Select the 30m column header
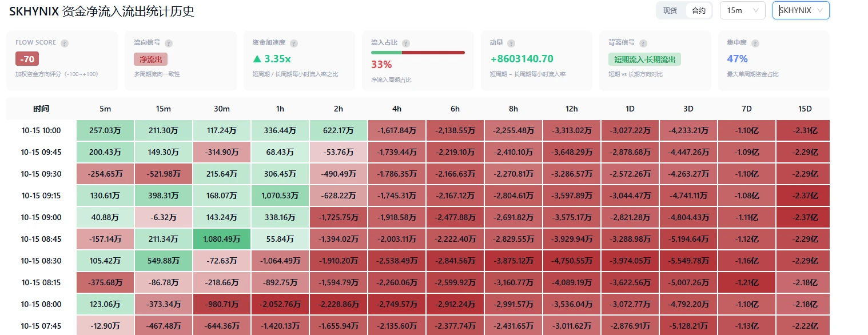Screen dimensions: 868x335 [222, 109]
